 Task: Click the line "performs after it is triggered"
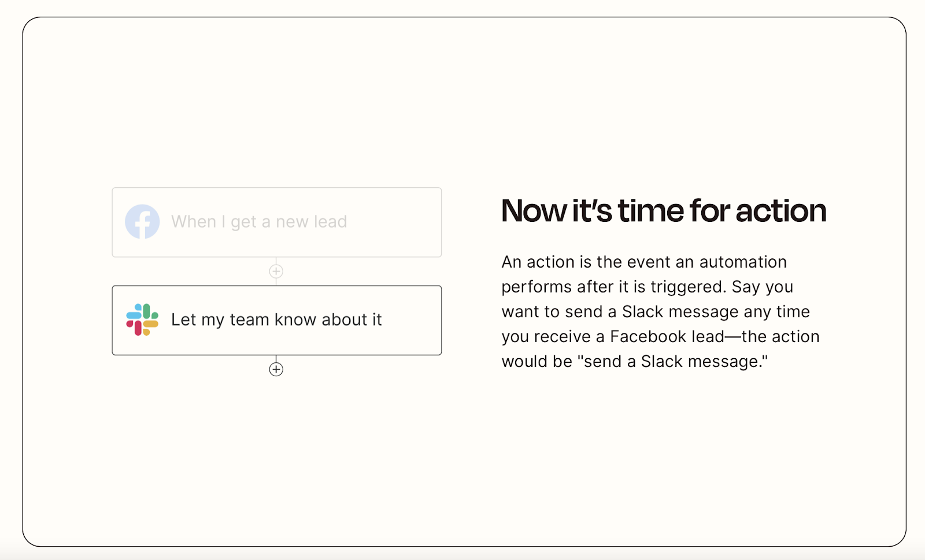pyautogui.click(x=613, y=287)
